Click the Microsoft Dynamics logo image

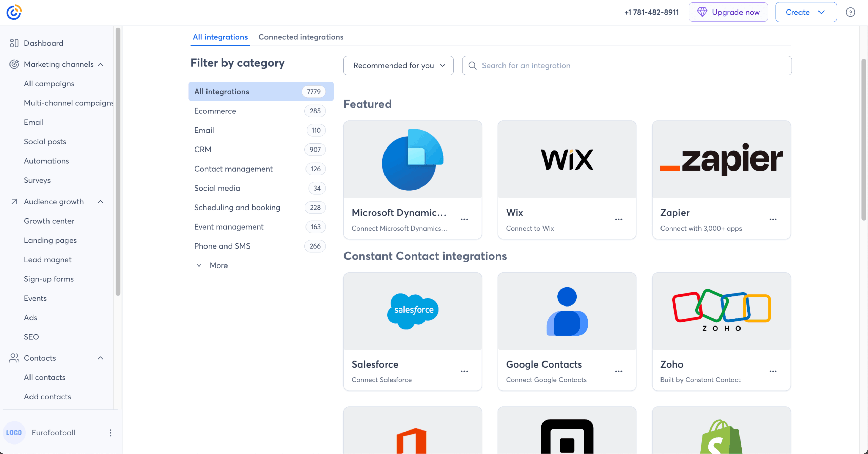click(x=413, y=159)
